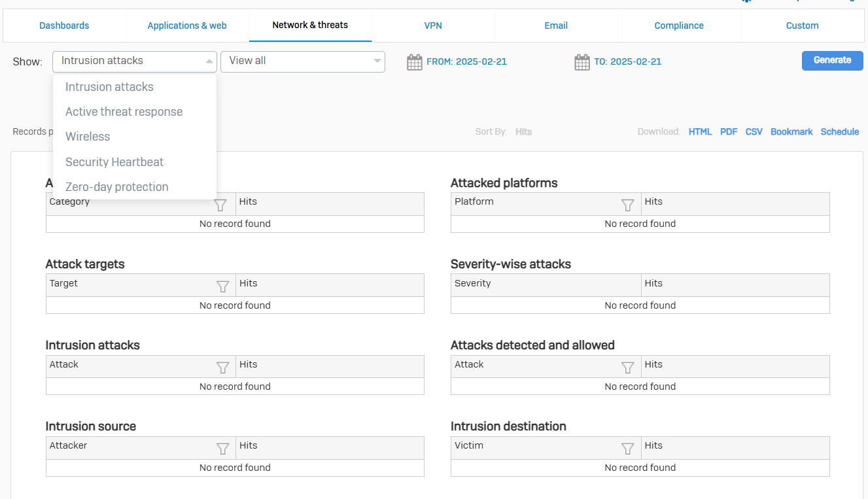The height and width of the screenshot is (499, 868).
Task: Choose Zero-day protection from list
Action: click(x=116, y=187)
